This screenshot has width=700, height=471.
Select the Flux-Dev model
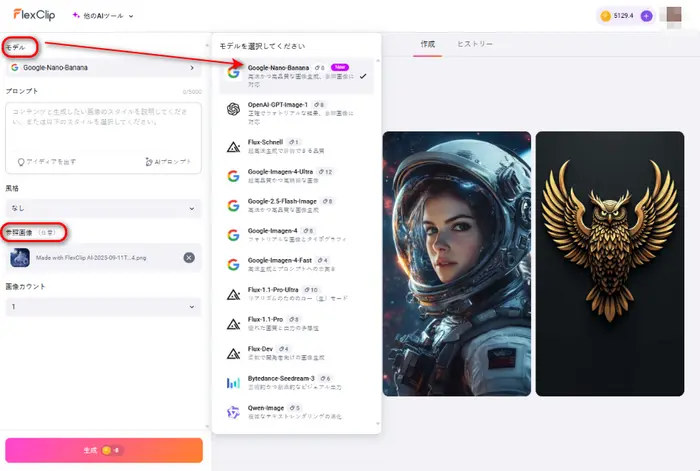pos(296,353)
